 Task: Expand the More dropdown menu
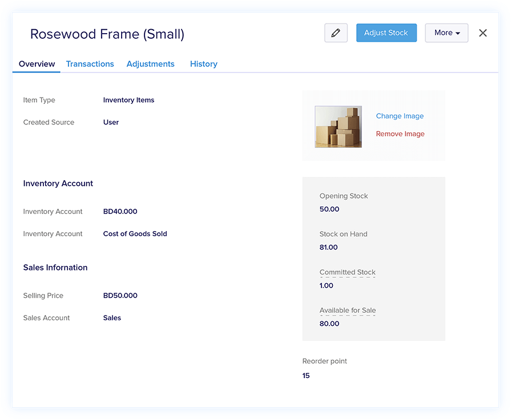point(446,33)
